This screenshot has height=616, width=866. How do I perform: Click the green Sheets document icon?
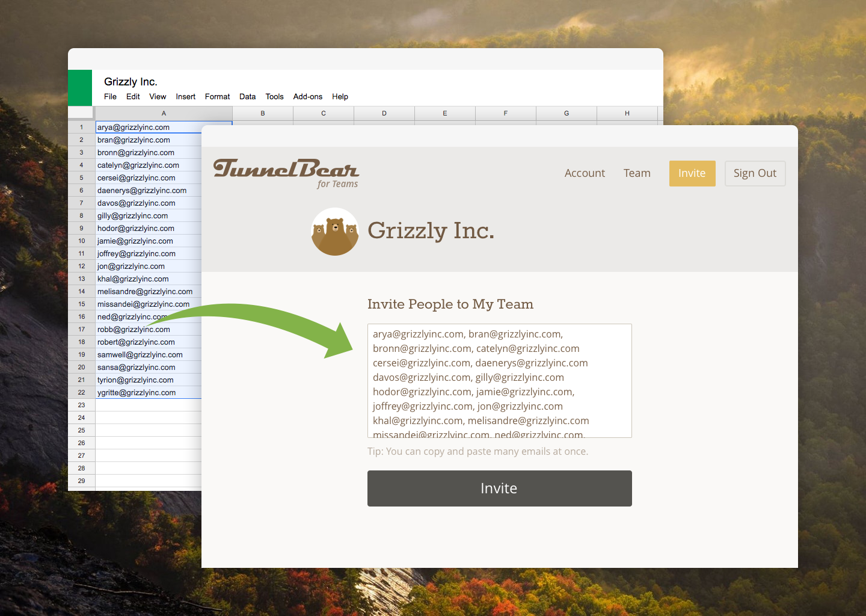[x=80, y=88]
